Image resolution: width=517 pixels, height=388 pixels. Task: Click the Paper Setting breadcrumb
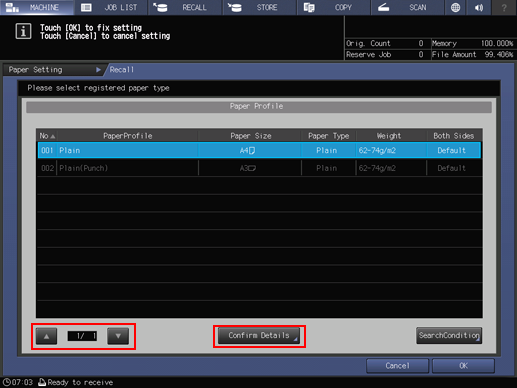pyautogui.click(x=53, y=70)
